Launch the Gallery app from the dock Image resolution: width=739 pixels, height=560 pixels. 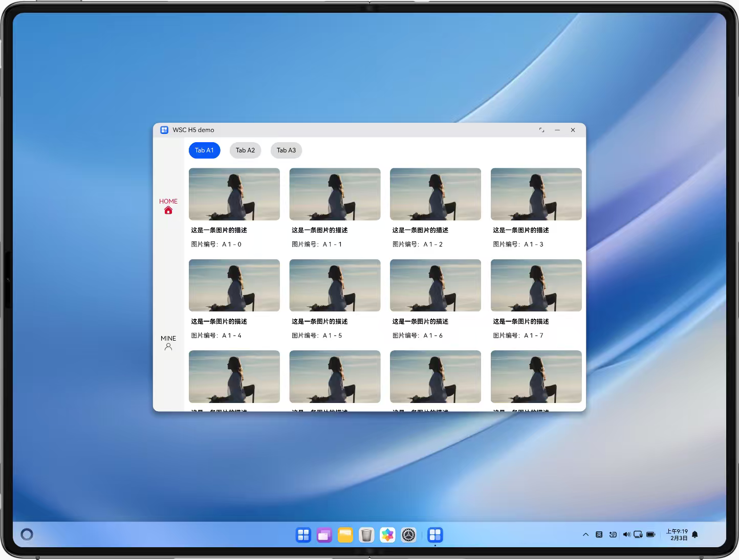(x=387, y=535)
